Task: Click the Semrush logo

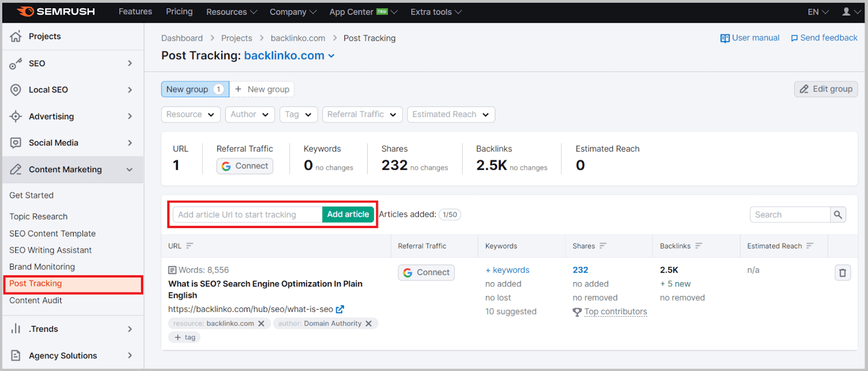Action: tap(56, 11)
